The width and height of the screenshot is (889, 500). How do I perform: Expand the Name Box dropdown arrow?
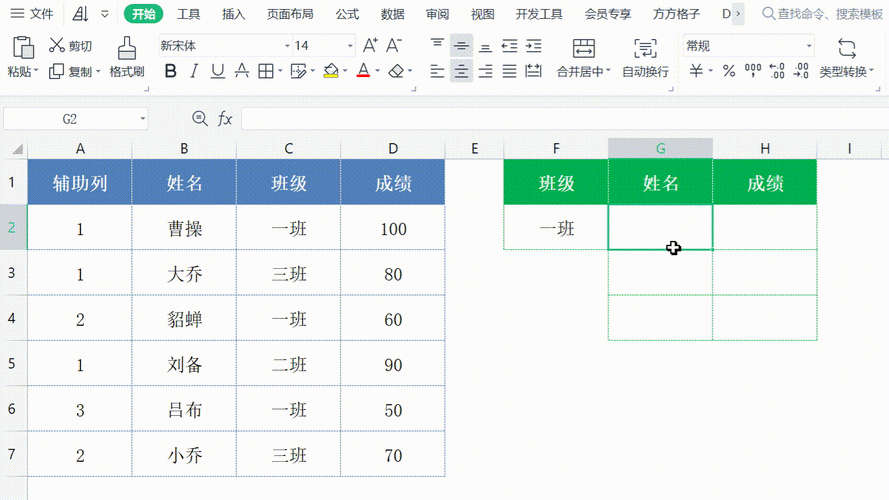tap(142, 119)
